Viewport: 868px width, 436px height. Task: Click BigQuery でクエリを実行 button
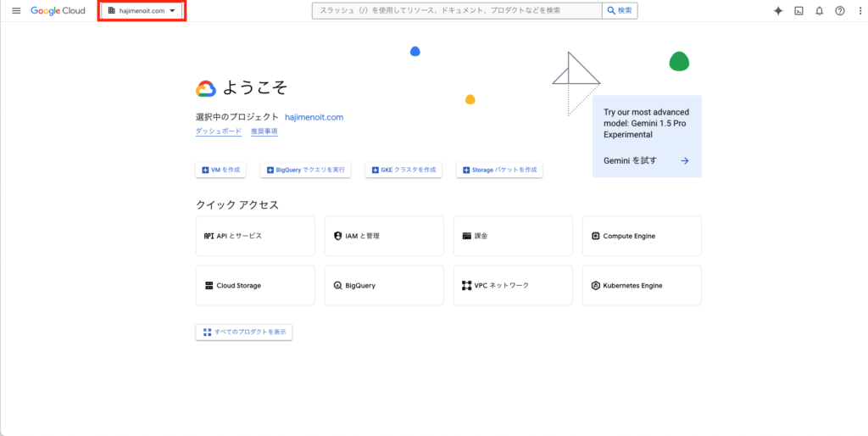(305, 170)
